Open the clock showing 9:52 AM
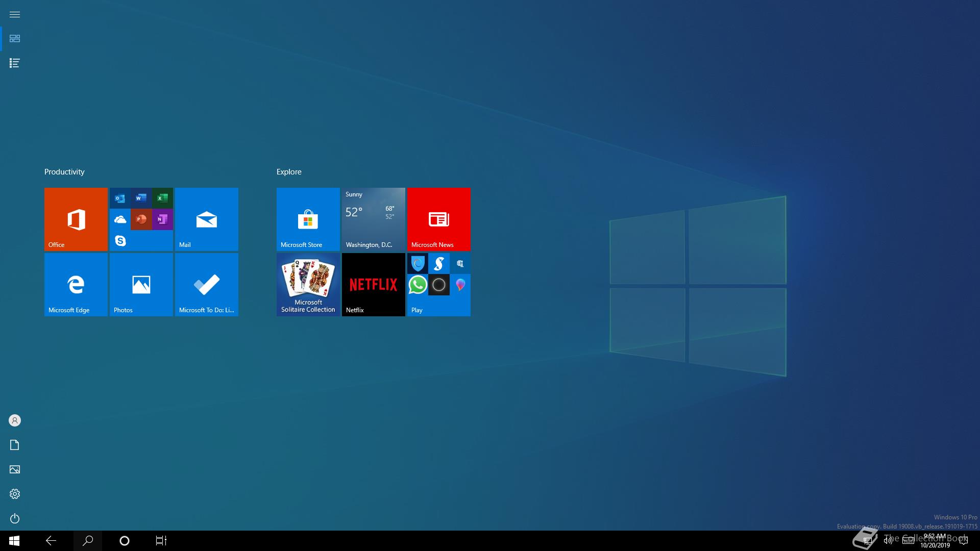The image size is (980, 551). 935,541
